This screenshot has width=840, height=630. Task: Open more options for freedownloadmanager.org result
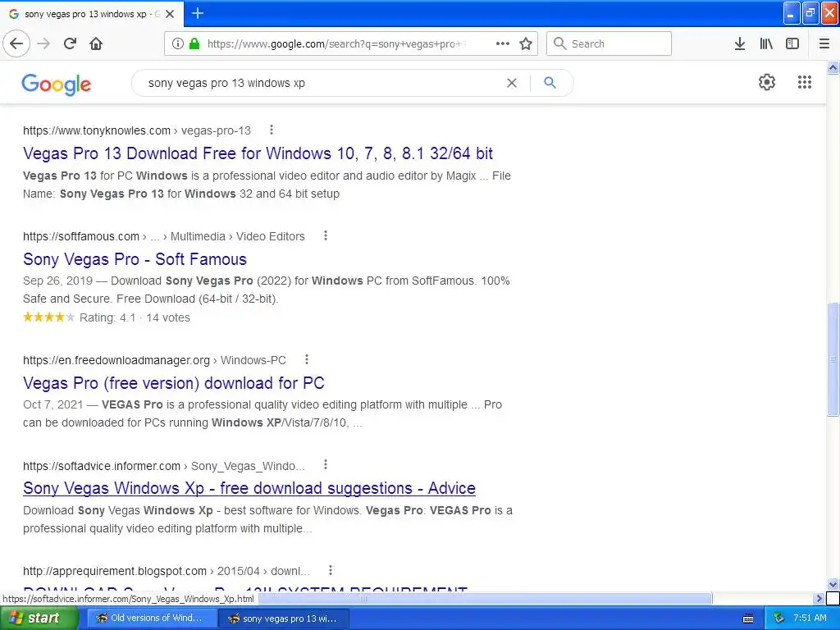pyautogui.click(x=307, y=359)
